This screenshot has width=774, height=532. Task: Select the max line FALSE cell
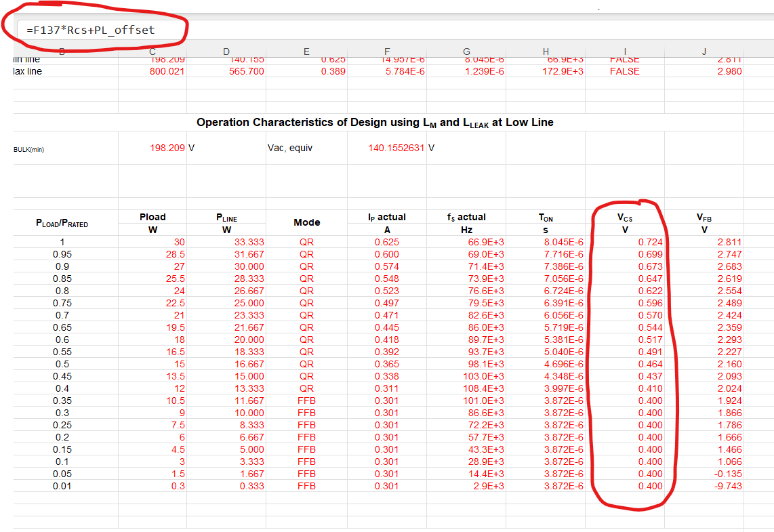(625, 72)
